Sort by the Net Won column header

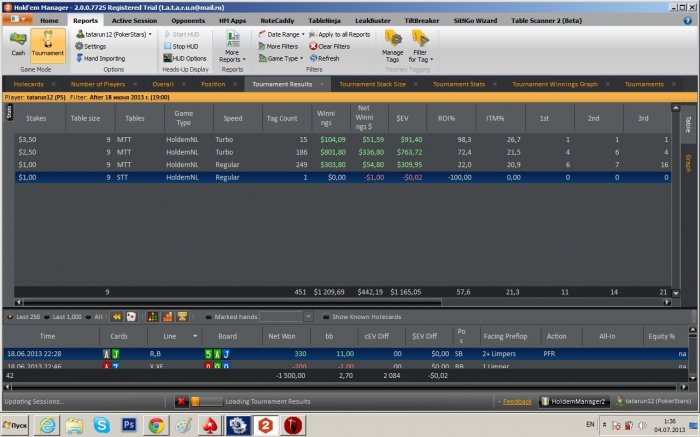282,336
